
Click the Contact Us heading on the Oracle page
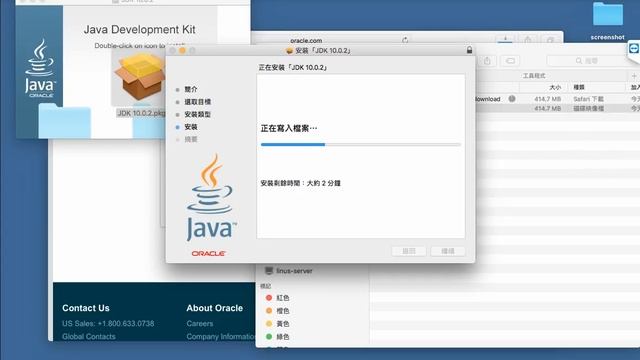point(86,308)
